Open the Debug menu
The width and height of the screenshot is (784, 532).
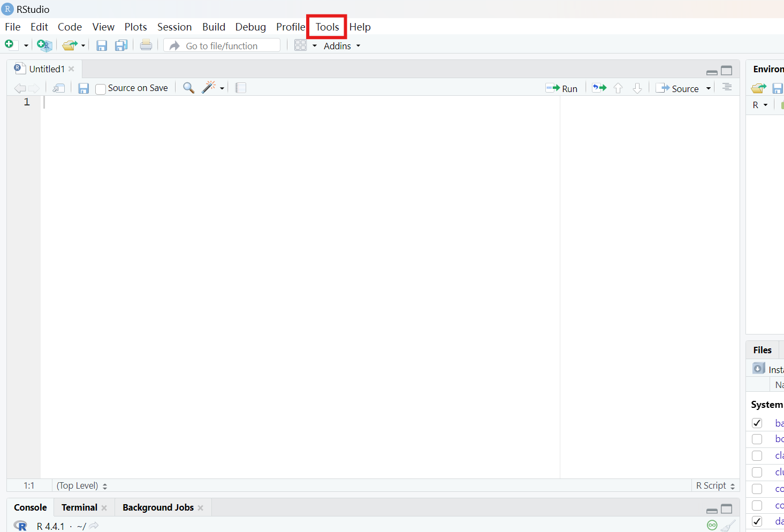pyautogui.click(x=250, y=27)
